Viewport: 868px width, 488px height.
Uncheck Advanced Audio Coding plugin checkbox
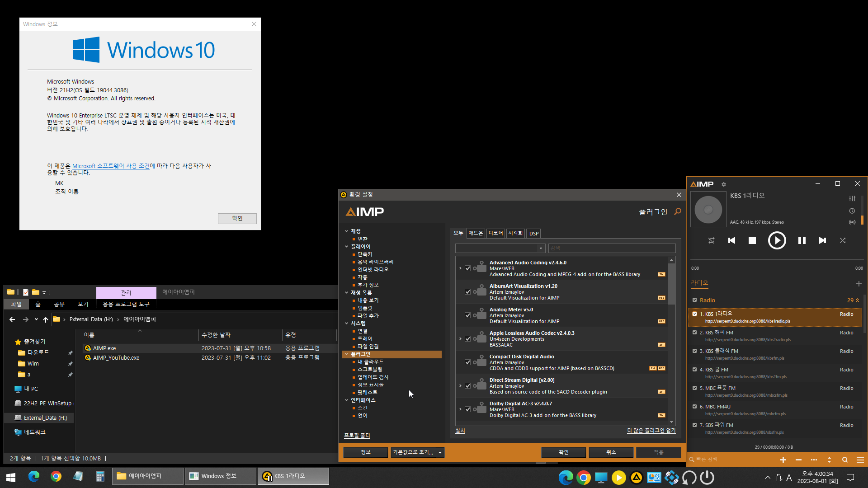468,268
